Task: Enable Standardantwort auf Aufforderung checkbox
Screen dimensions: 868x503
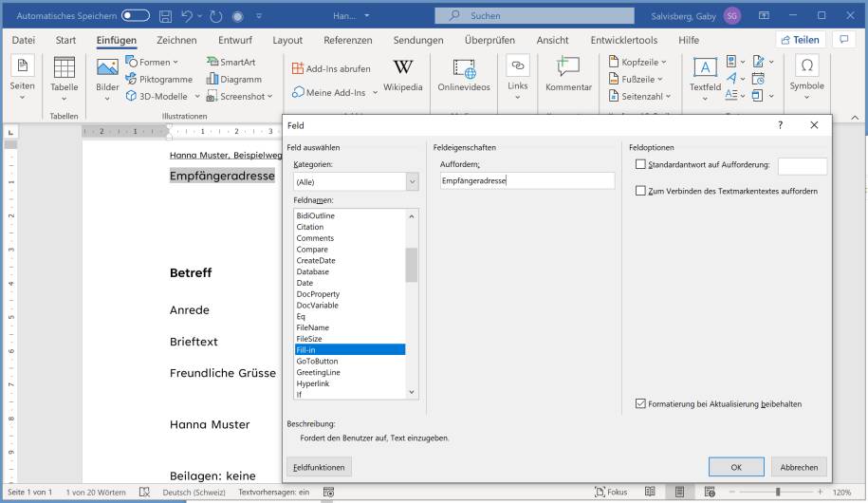Action: pos(641,165)
